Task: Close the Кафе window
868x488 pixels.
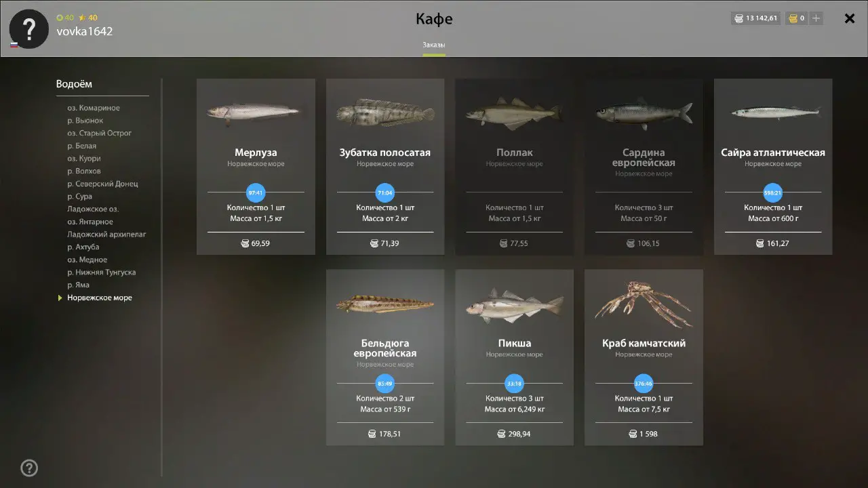Action: coord(849,19)
